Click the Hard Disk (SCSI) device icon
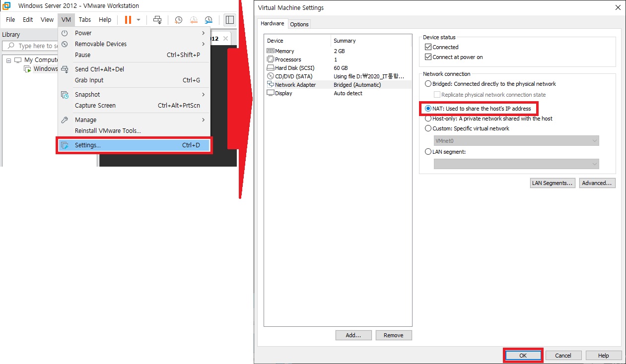Screen dimensions: 626x364 click(271, 68)
